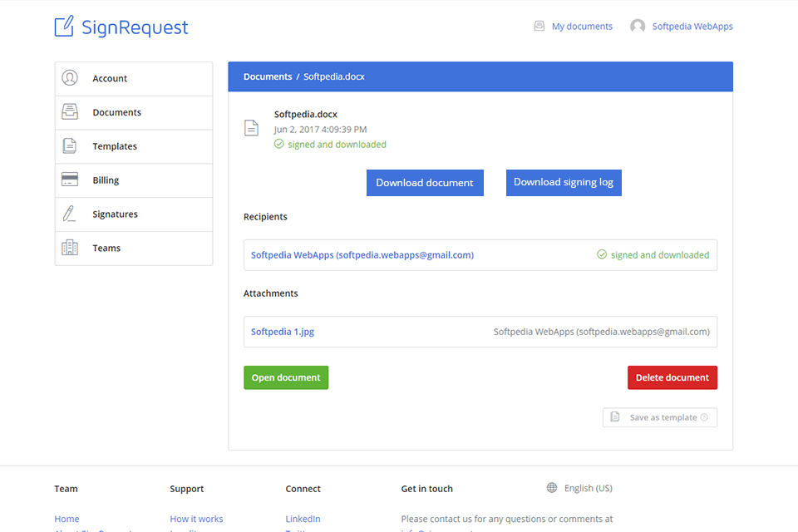Click the red Delete document button

coord(672,377)
